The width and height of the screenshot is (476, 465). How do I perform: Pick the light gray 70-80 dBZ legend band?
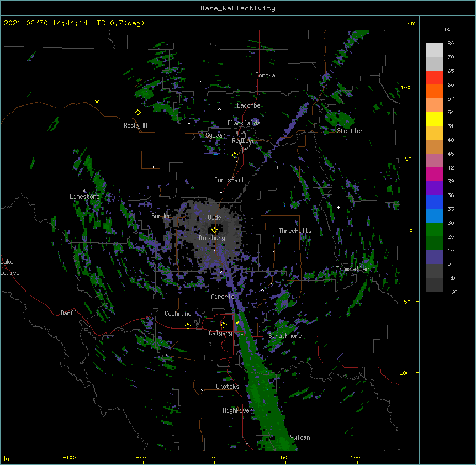(x=434, y=50)
